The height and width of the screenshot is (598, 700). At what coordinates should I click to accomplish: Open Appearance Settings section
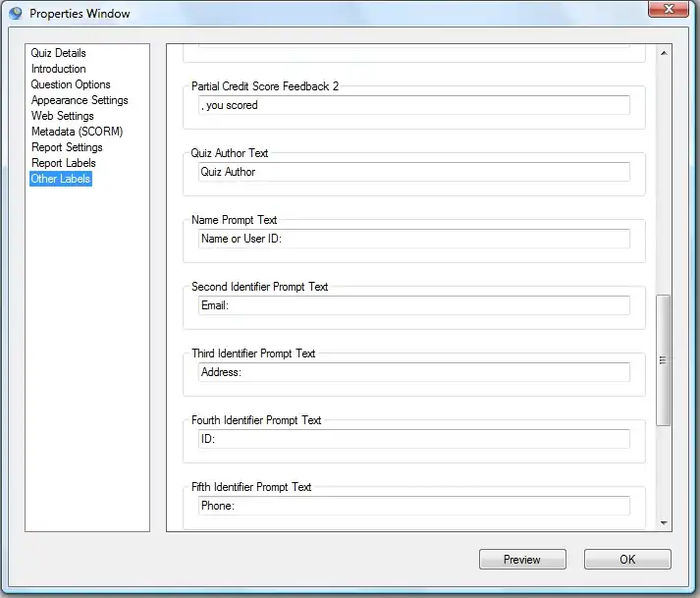tap(80, 100)
